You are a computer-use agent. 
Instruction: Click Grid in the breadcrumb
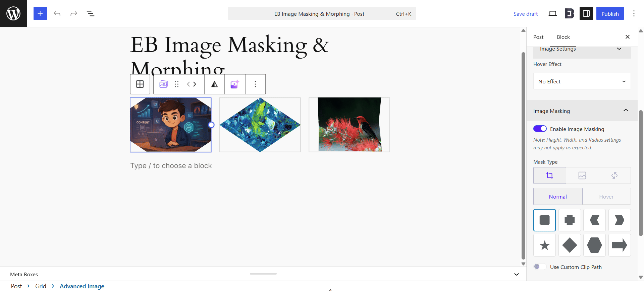pyautogui.click(x=41, y=286)
